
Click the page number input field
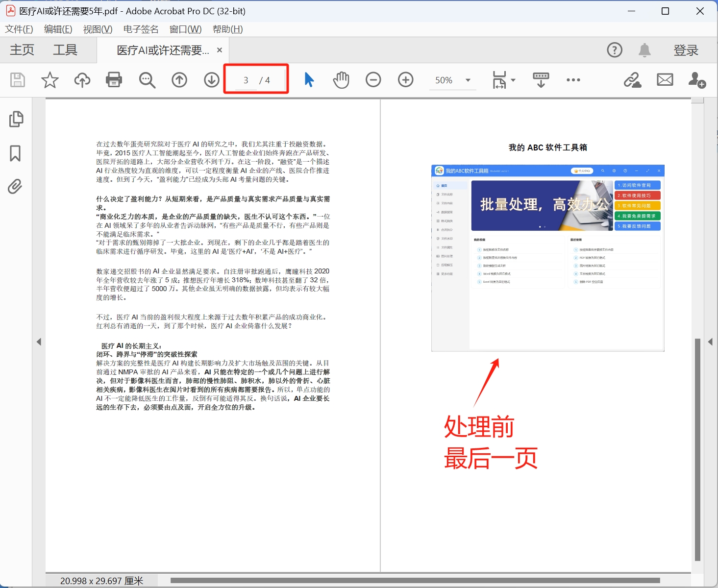pyautogui.click(x=246, y=79)
